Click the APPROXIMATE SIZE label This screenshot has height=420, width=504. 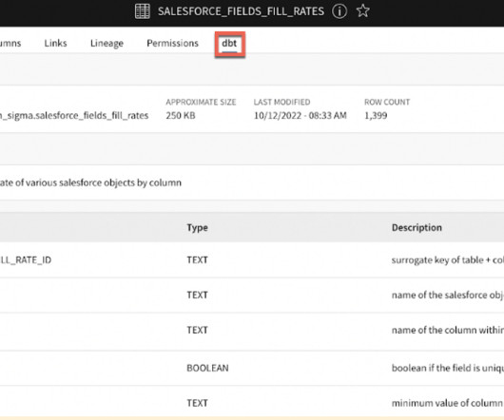point(201,102)
